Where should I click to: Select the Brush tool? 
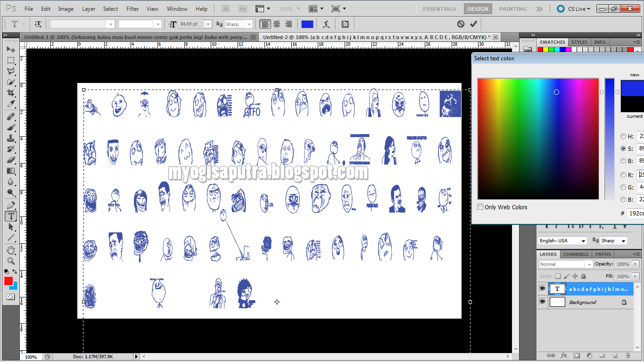pyautogui.click(x=10, y=127)
